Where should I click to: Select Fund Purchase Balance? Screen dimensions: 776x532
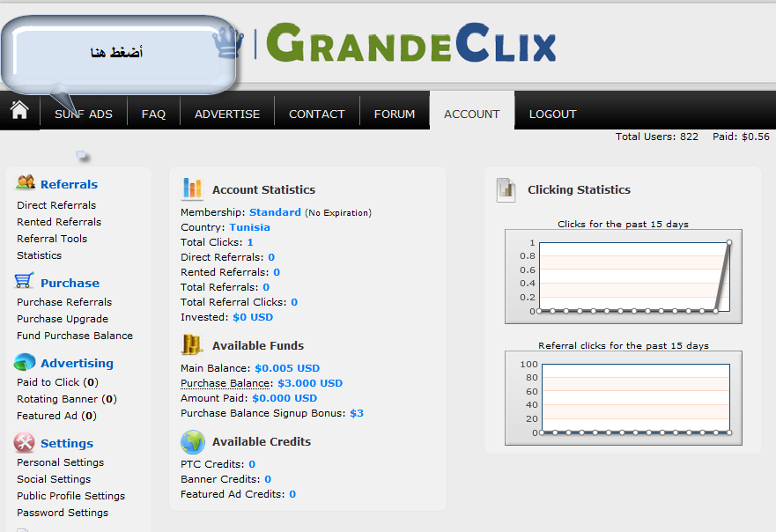click(x=75, y=336)
